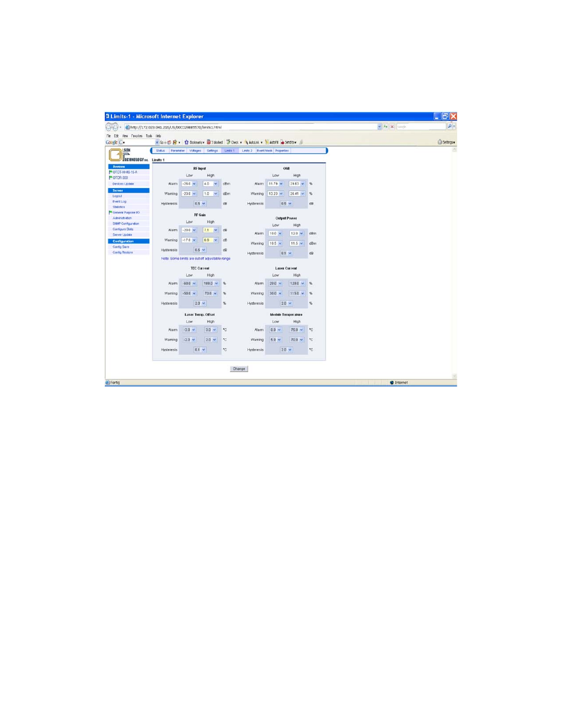562x728 pixels.
Task: Click the Google toolbar search field
Action: click(x=139, y=142)
